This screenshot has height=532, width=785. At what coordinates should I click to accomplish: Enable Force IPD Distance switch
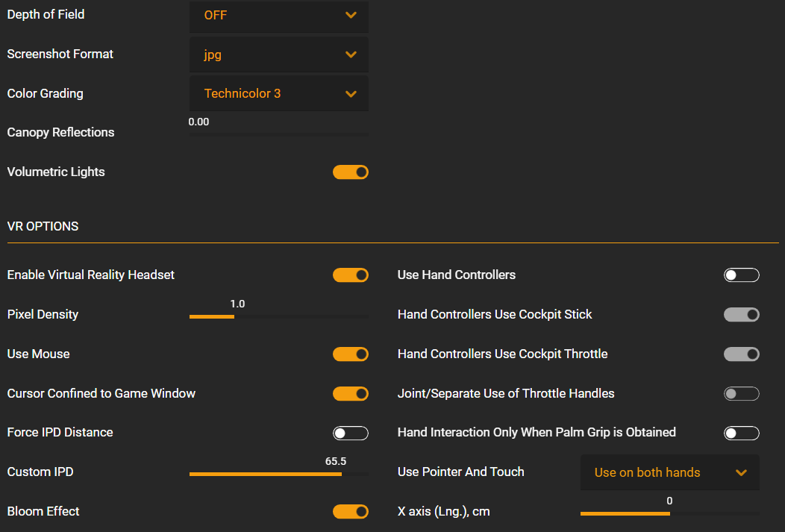[351, 433]
